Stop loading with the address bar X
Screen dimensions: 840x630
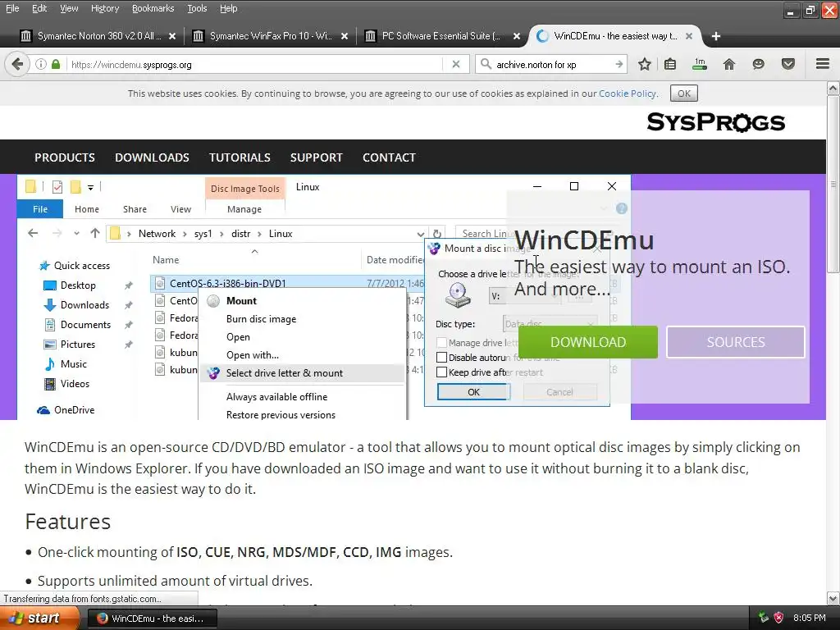(x=456, y=64)
